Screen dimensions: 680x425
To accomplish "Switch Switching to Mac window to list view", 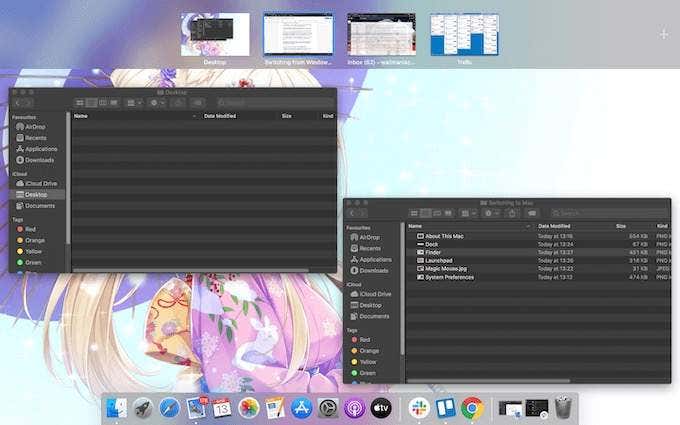I will tap(425, 213).
